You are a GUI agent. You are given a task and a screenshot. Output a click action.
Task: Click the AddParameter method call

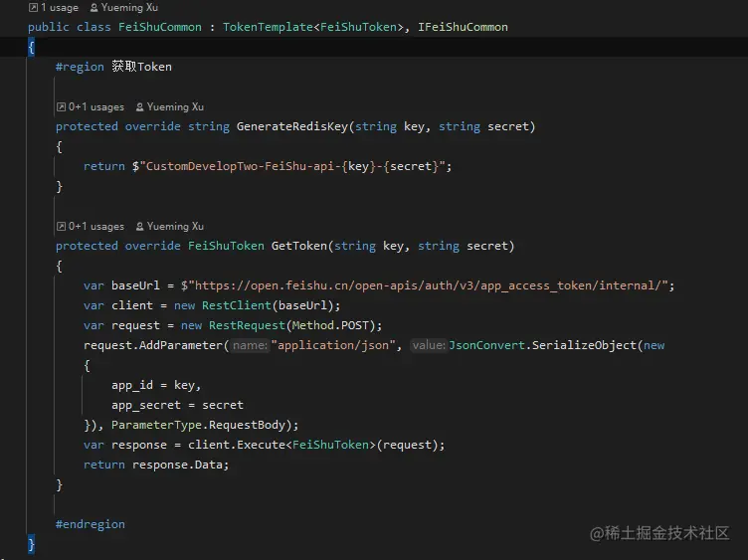(x=181, y=345)
